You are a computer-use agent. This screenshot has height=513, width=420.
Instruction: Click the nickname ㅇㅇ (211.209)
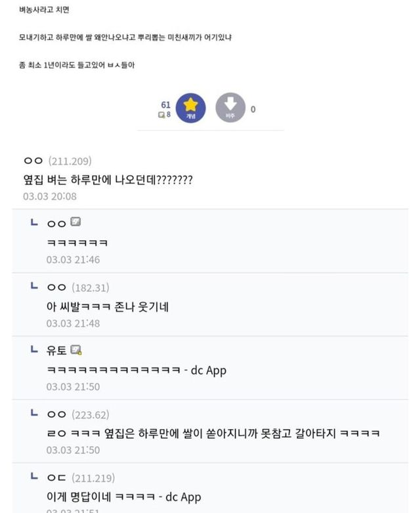pyautogui.click(x=33, y=161)
